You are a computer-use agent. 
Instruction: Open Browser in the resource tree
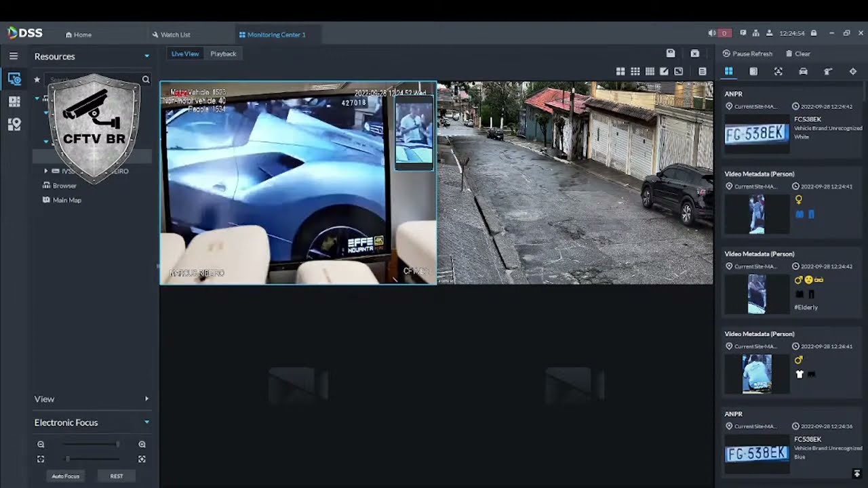click(x=60, y=186)
